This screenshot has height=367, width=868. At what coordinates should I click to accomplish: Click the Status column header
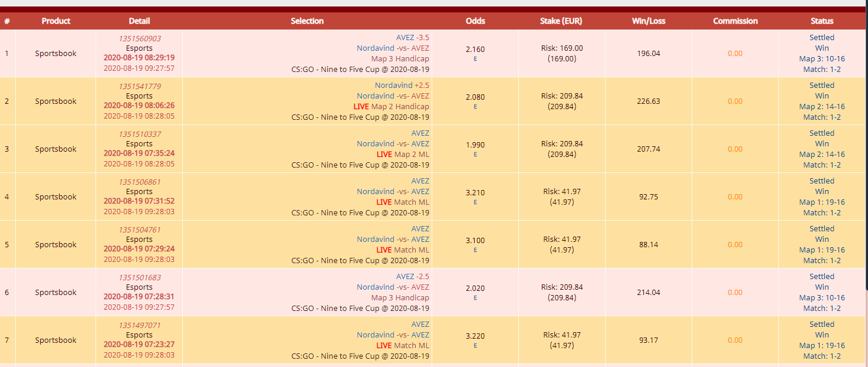822,21
